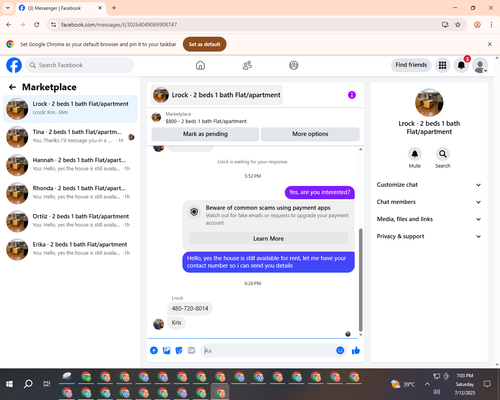Open the Lrock chat header title
Viewport: 500px width, 400px height.
tap(217, 95)
